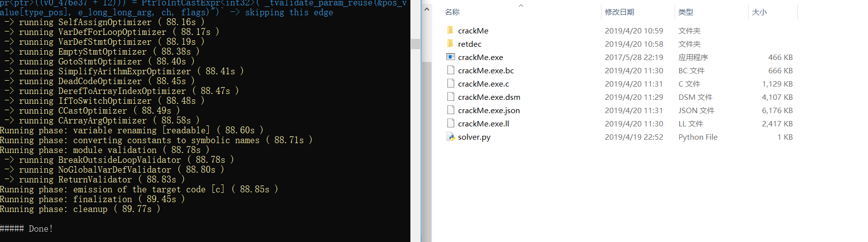Click the 'Python File' type cell

pos(698,137)
